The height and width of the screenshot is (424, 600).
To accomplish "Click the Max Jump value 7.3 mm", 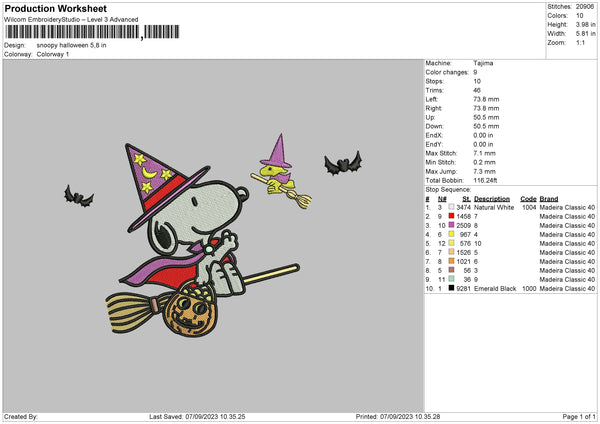I will (484, 171).
